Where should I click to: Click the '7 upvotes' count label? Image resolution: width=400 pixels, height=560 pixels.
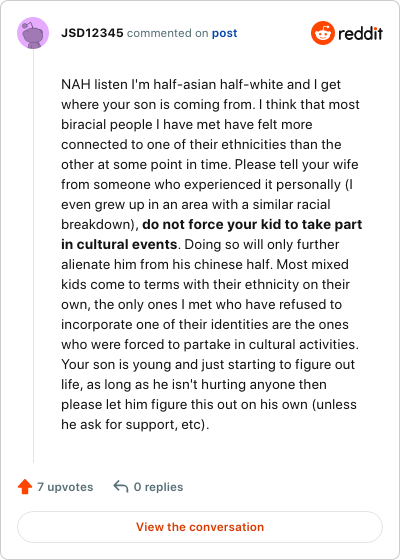click(65, 487)
